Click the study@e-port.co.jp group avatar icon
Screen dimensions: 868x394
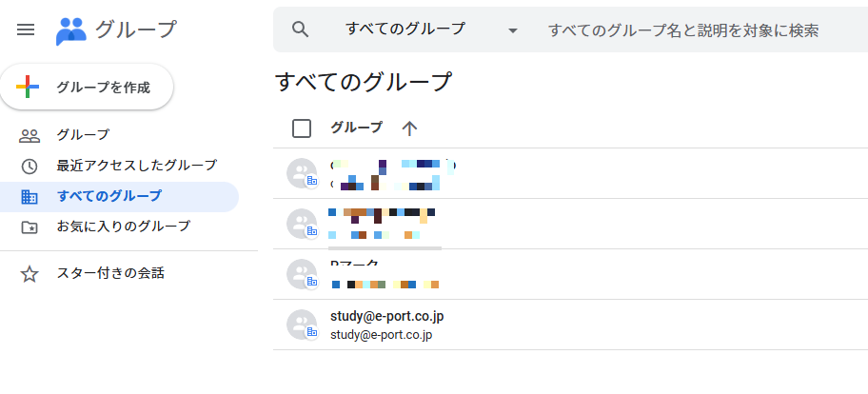click(302, 325)
